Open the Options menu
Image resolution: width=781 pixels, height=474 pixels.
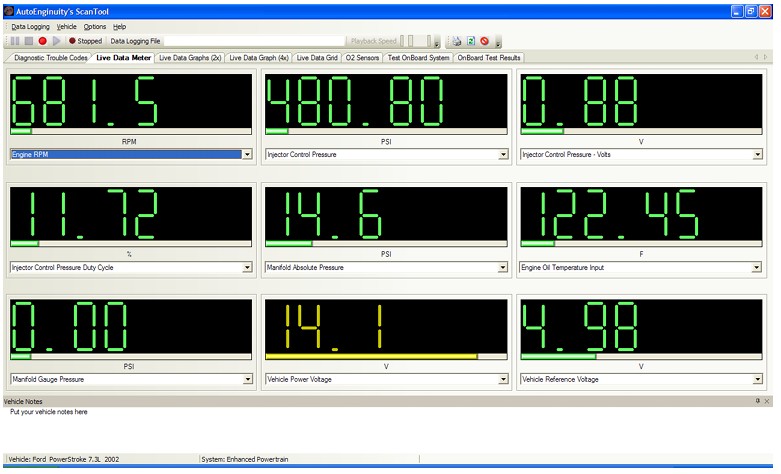(95, 25)
